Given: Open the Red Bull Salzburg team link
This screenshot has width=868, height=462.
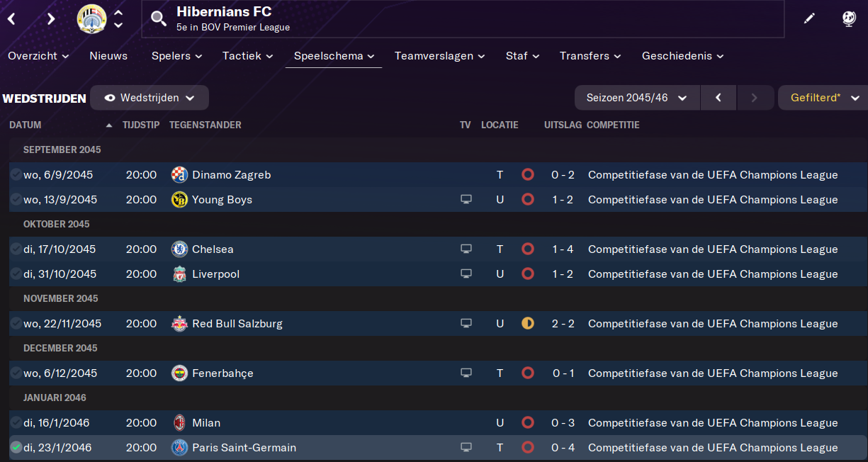Looking at the screenshot, I should coord(237,324).
